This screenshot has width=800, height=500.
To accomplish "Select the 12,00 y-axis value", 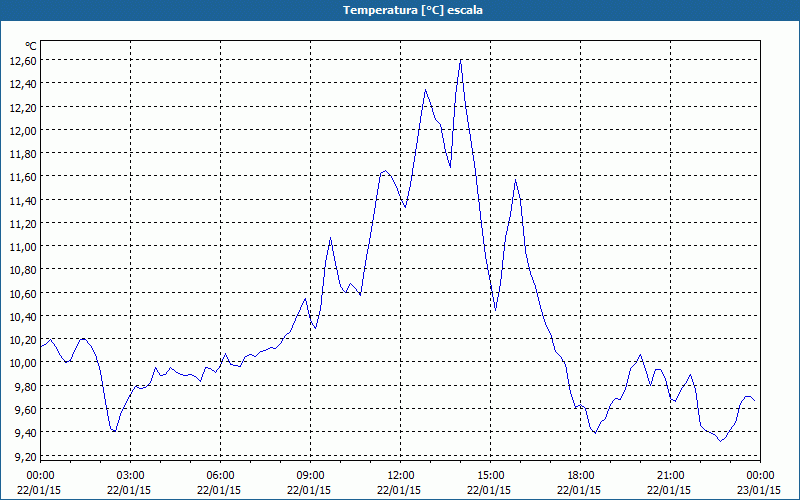I will (x=23, y=131).
